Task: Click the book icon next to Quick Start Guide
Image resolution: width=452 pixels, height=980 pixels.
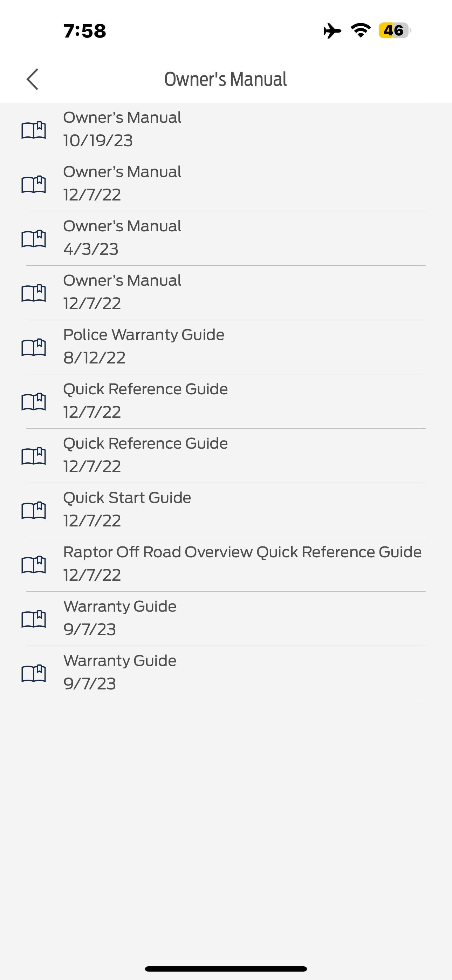Action: [34, 510]
